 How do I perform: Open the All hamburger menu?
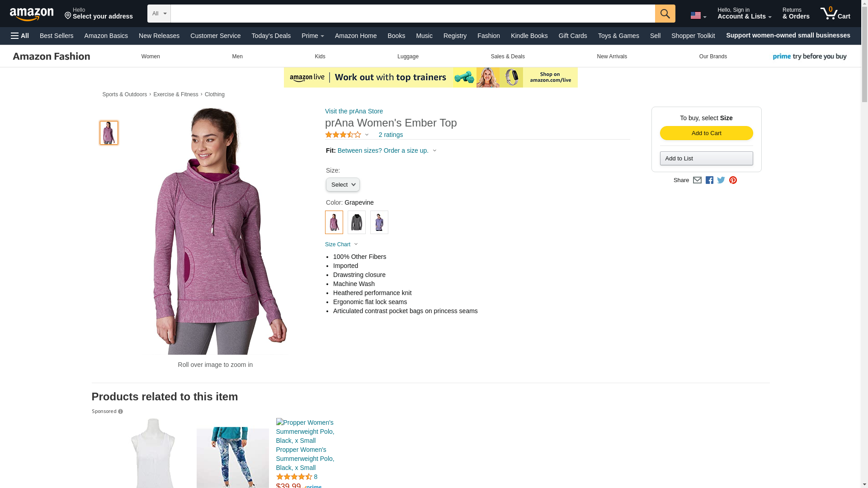tap(20, 36)
